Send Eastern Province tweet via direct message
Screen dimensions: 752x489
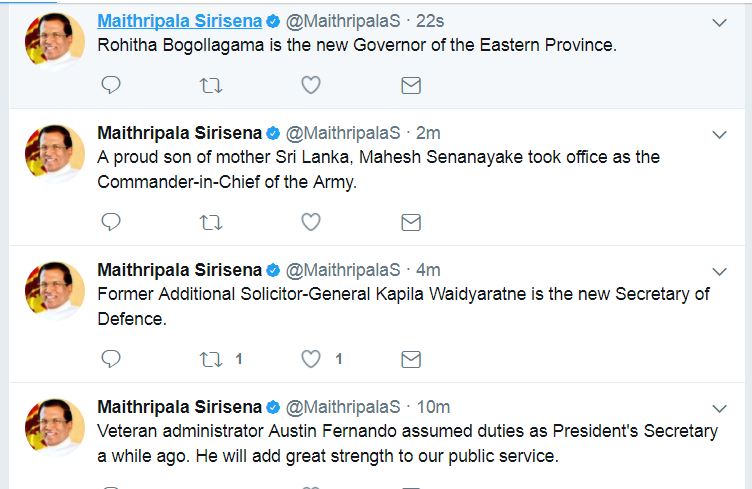coord(410,86)
